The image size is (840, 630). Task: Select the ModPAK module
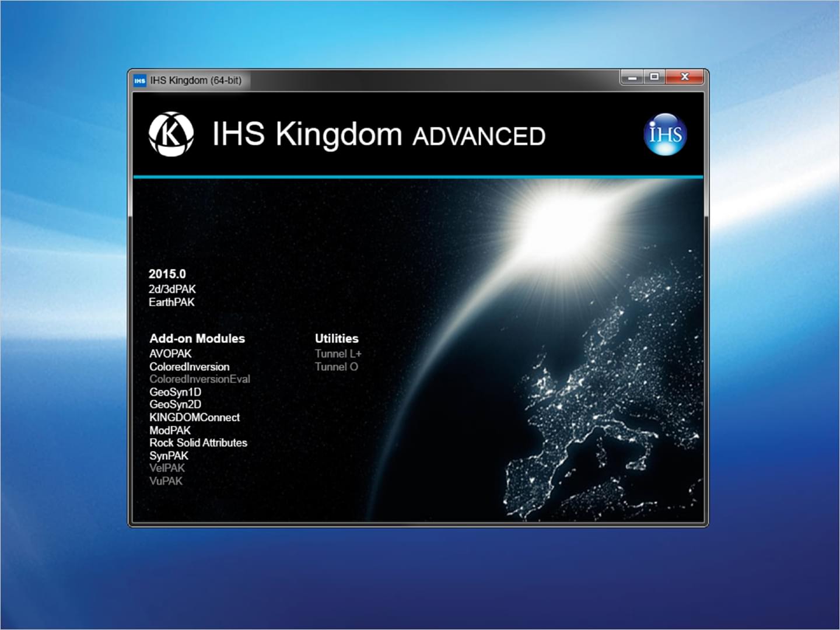pos(170,430)
